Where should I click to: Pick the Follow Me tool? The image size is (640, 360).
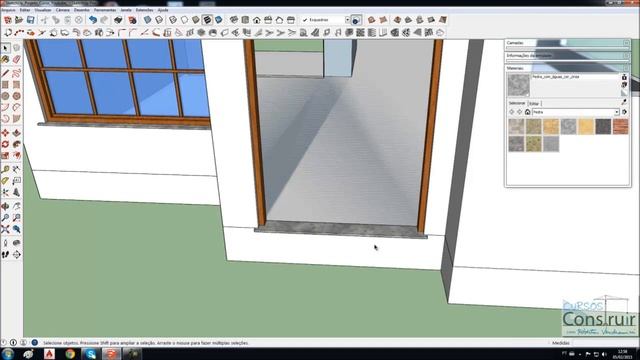click(17, 144)
